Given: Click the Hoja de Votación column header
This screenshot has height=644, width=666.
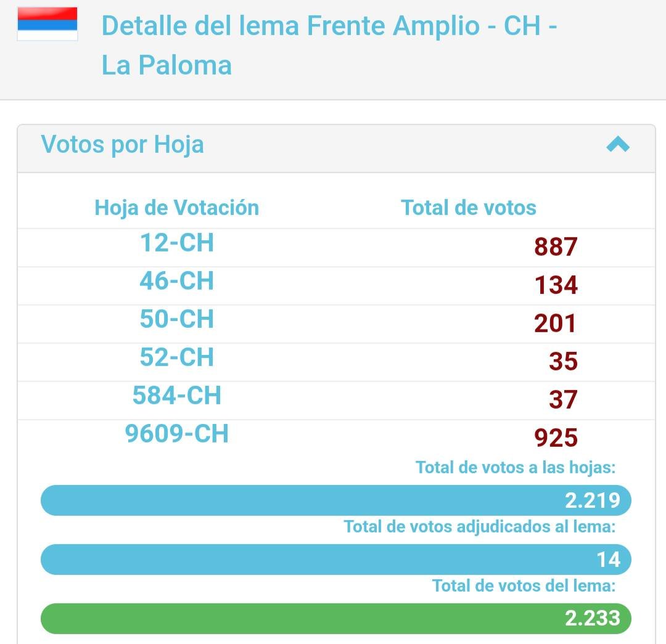Looking at the screenshot, I should click(x=177, y=208).
